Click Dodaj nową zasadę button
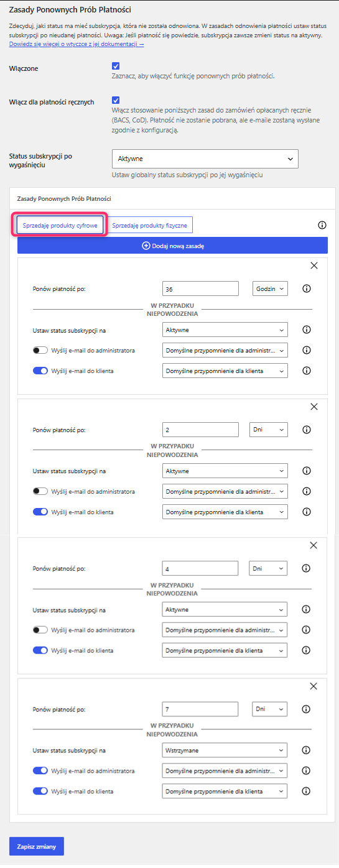Image resolution: width=339 pixels, height=868 pixels. (172, 246)
